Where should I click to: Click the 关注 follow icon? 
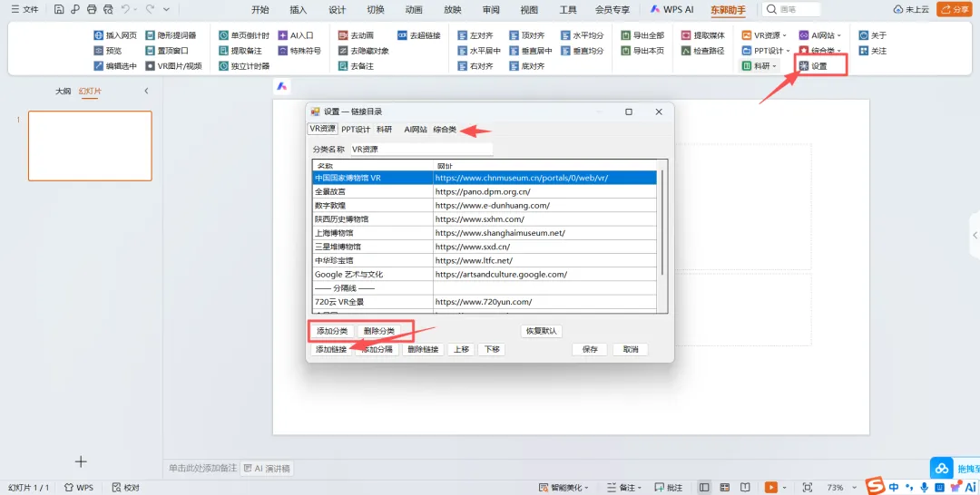(x=864, y=51)
